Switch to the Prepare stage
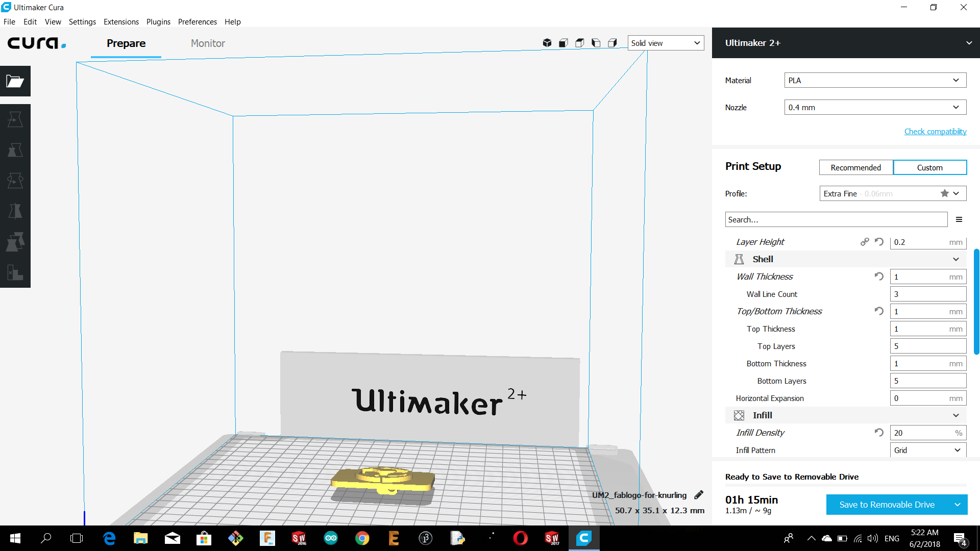Screen dimensions: 980x551 tap(126, 43)
